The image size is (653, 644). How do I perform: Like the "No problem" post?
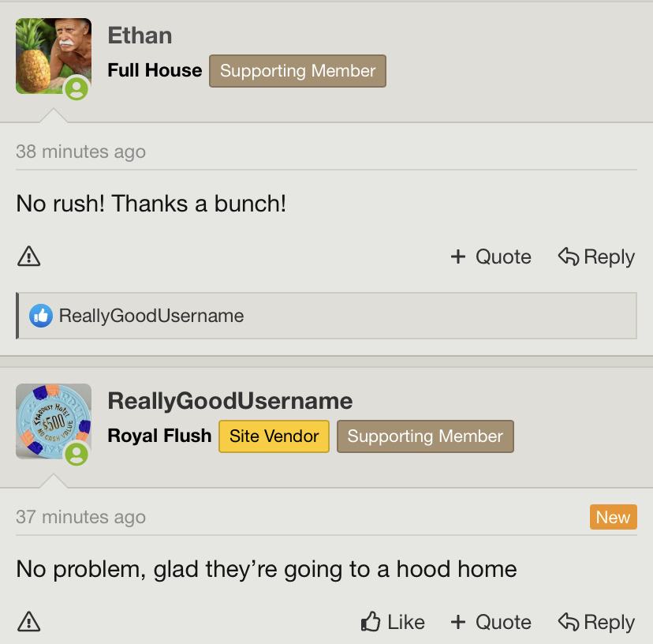pyautogui.click(x=393, y=622)
